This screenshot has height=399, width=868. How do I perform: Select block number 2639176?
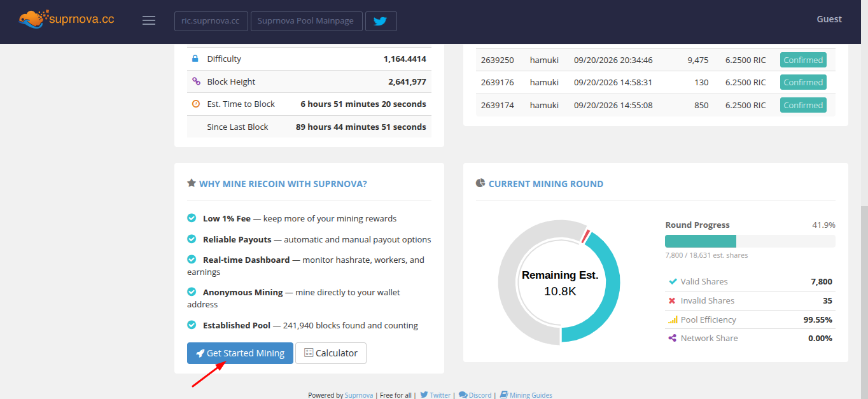click(498, 83)
